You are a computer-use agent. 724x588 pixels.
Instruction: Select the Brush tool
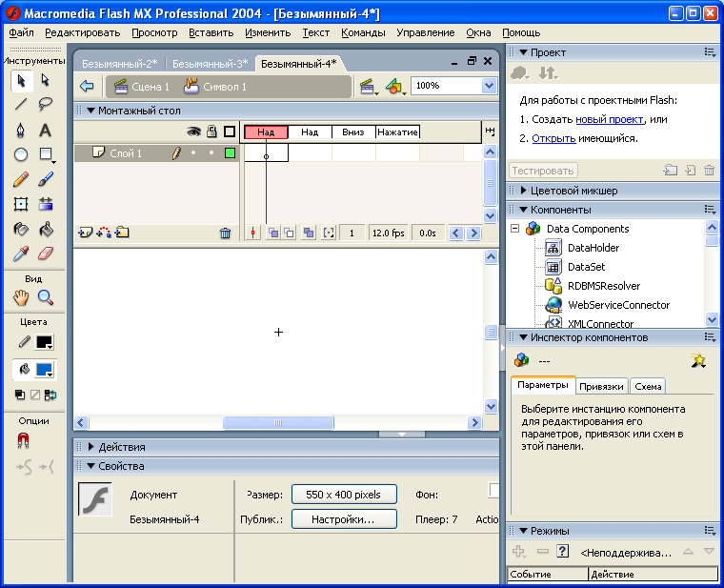click(46, 179)
